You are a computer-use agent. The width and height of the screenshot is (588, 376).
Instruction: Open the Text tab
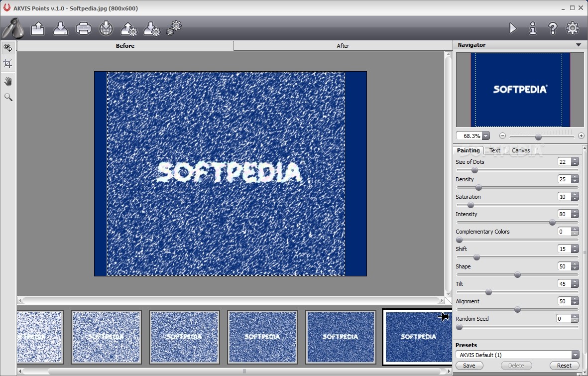494,150
